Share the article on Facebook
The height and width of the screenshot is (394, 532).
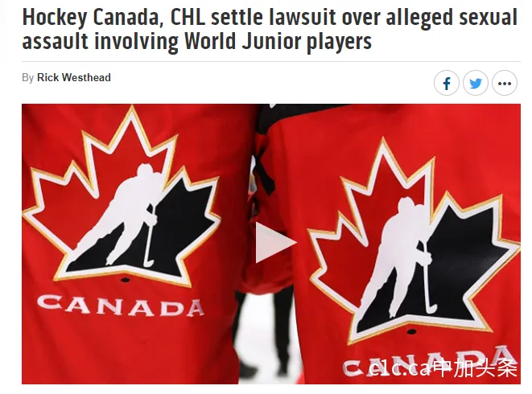click(447, 83)
